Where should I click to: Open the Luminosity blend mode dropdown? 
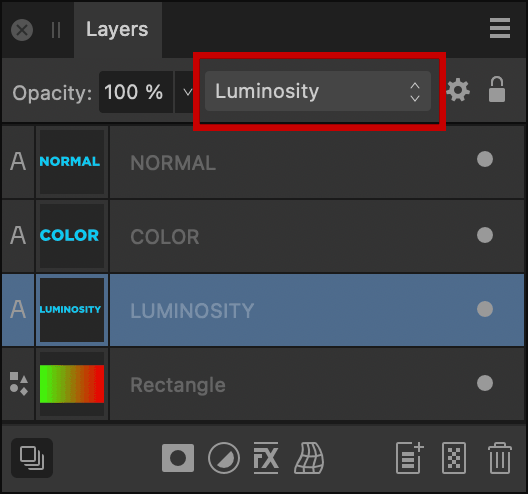pyautogui.click(x=318, y=91)
